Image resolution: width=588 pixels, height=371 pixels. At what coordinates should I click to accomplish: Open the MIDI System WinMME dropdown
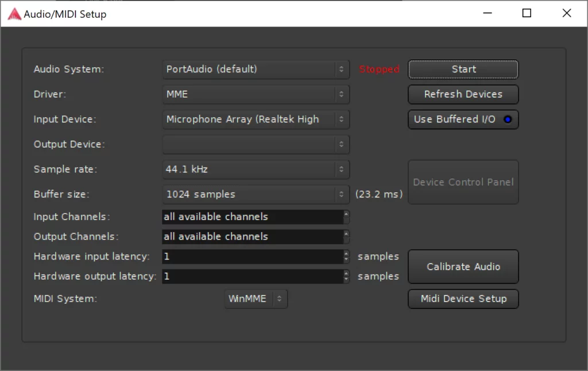coord(256,299)
